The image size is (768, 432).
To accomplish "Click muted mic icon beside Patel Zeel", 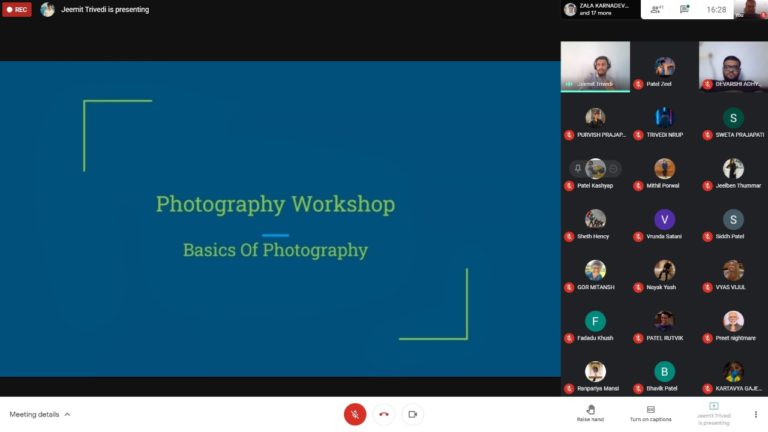I will point(638,84).
